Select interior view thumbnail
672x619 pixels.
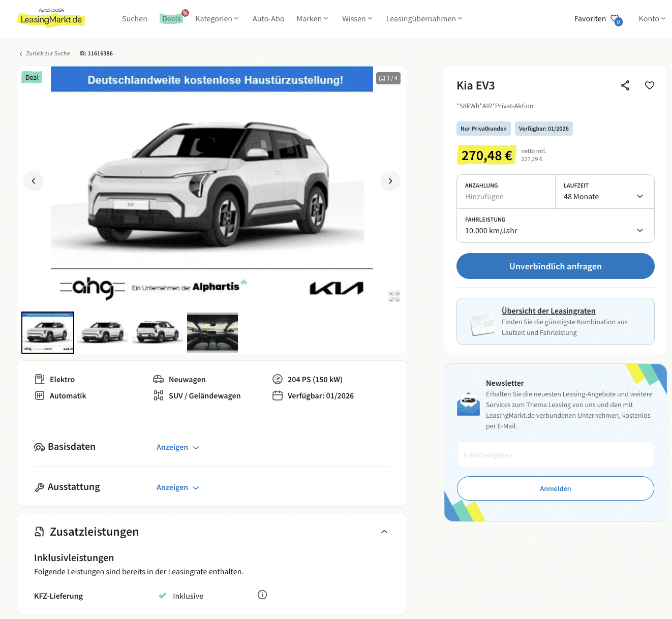click(x=212, y=333)
